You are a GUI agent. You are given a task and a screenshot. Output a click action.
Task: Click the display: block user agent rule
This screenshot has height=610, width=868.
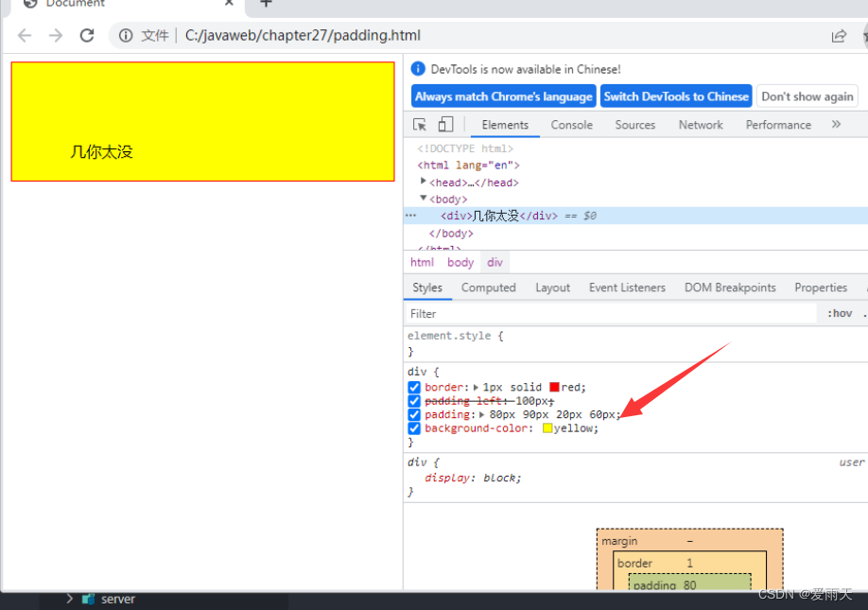coord(473,478)
